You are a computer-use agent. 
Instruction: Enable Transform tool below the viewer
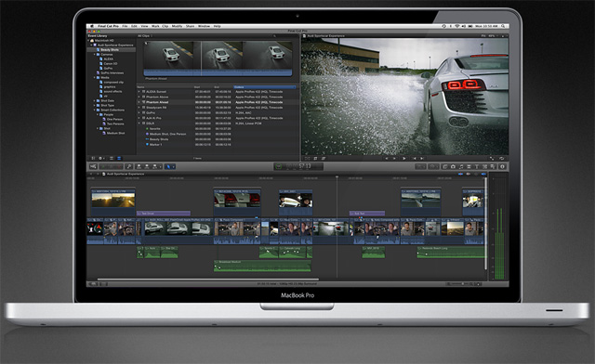click(x=307, y=158)
